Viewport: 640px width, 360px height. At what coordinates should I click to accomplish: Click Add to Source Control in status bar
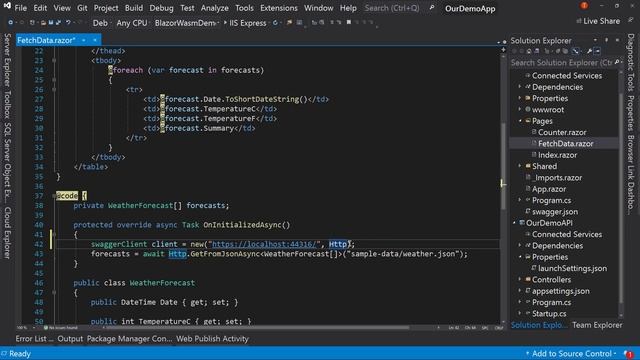click(x=571, y=353)
